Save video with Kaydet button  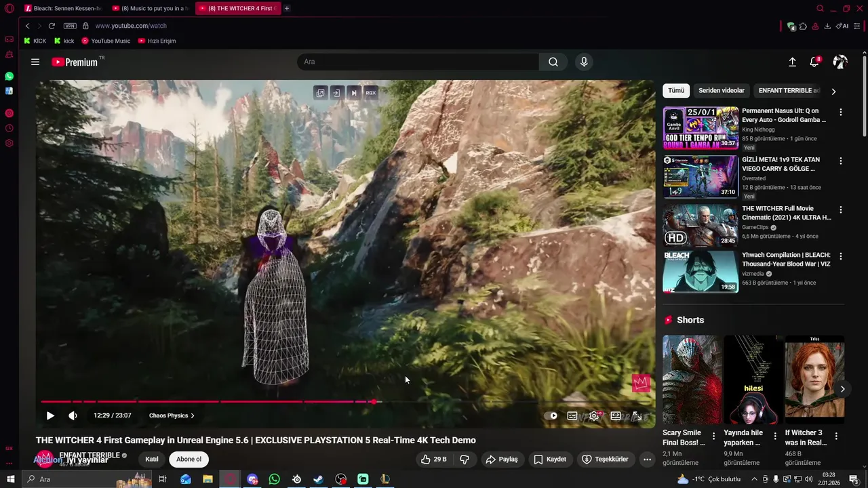[550, 459]
